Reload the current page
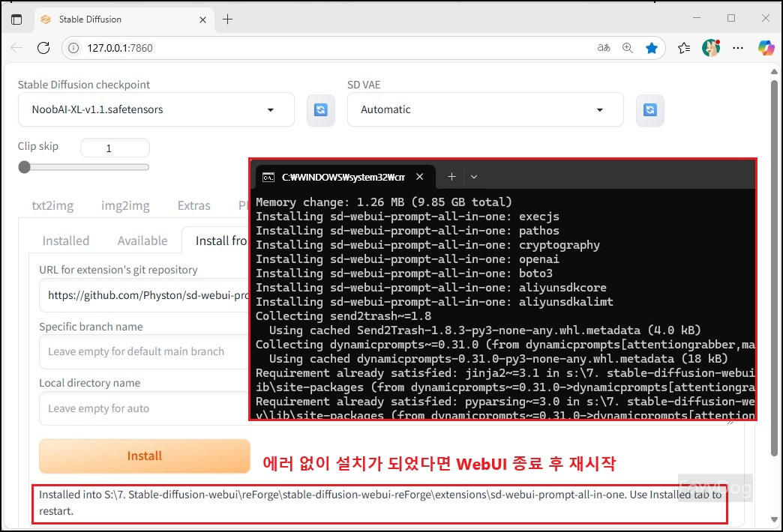The width and height of the screenshot is (783, 532). click(x=44, y=48)
